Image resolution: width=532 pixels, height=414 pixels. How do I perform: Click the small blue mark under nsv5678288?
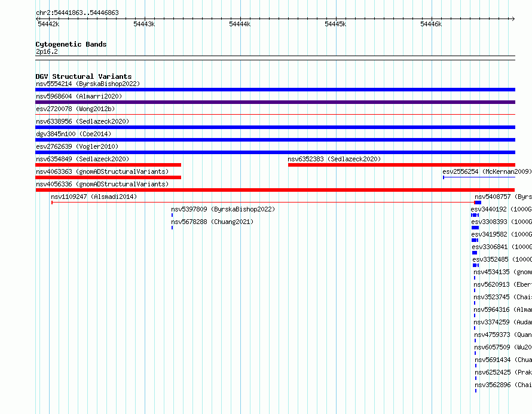click(172, 228)
